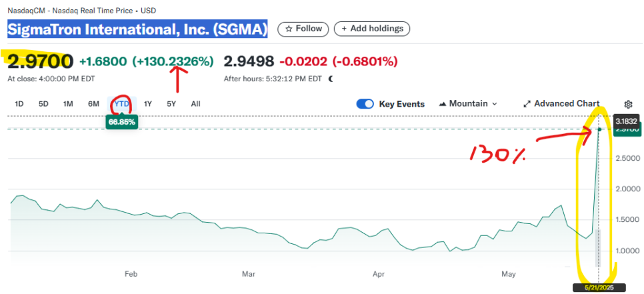The image size is (644, 294).
Task: Click the 1.5000 price axis label
Action: (627, 220)
